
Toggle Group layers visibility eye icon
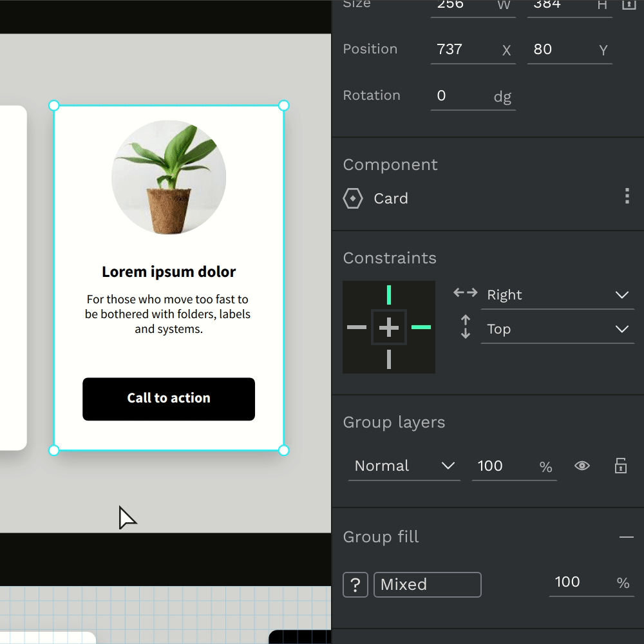click(x=582, y=466)
